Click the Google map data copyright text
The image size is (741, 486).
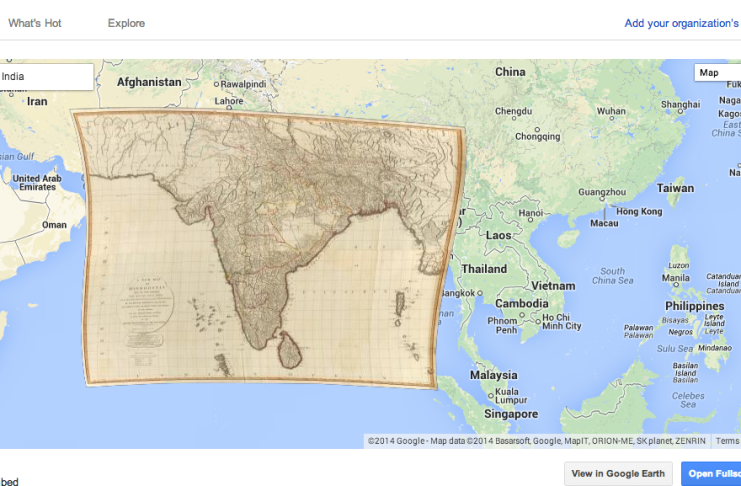click(x=536, y=441)
